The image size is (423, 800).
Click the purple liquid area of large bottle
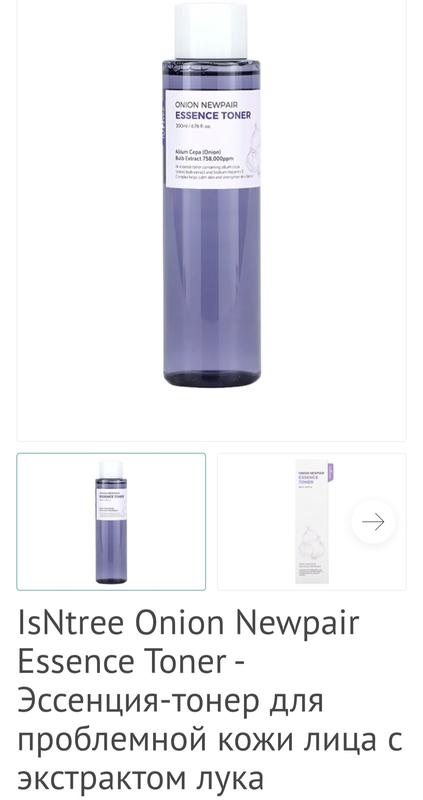pos(211,276)
